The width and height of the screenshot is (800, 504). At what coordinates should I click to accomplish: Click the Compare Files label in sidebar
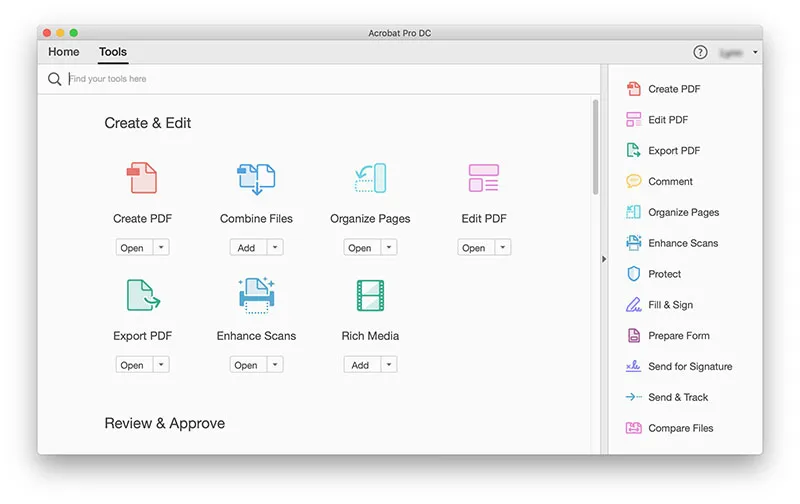pyautogui.click(x=681, y=428)
